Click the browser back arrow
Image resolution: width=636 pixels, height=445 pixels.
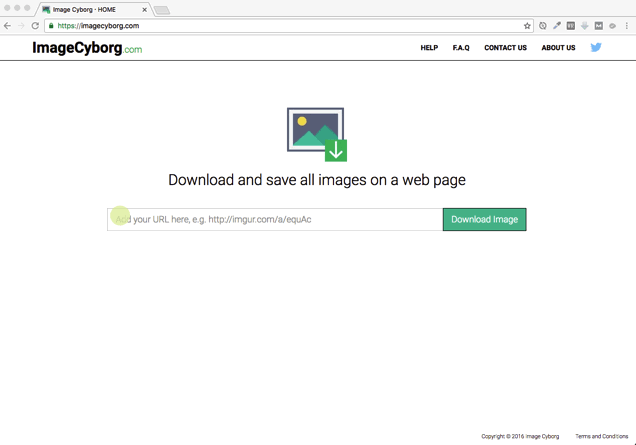[x=7, y=26]
